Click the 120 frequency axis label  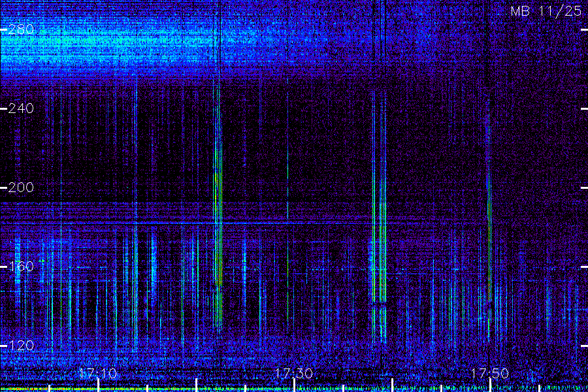(x=21, y=346)
